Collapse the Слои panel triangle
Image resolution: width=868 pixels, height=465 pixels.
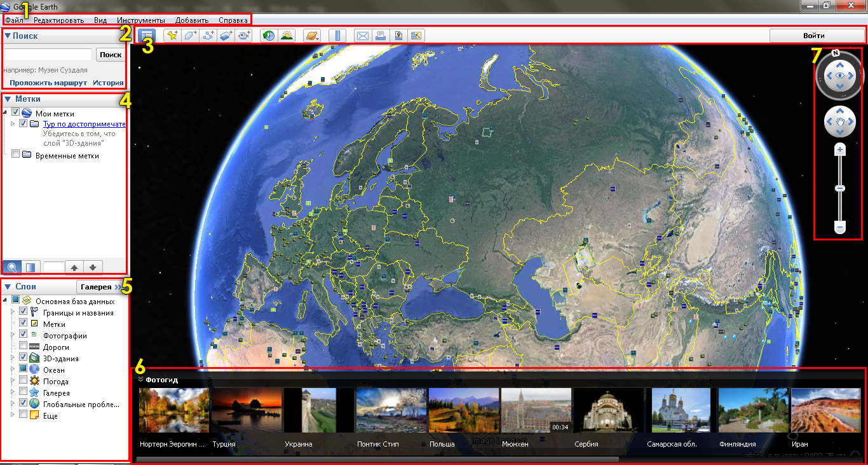point(8,287)
